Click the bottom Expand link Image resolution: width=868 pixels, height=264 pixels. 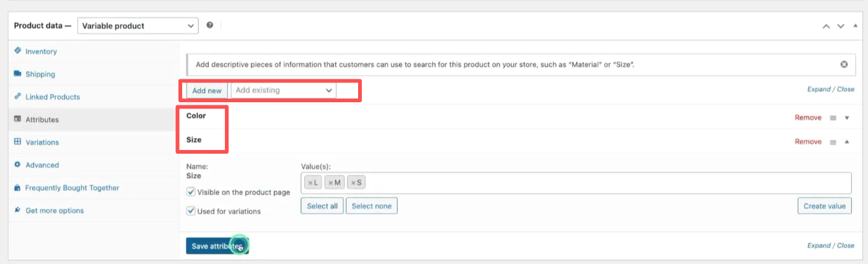[818, 246]
